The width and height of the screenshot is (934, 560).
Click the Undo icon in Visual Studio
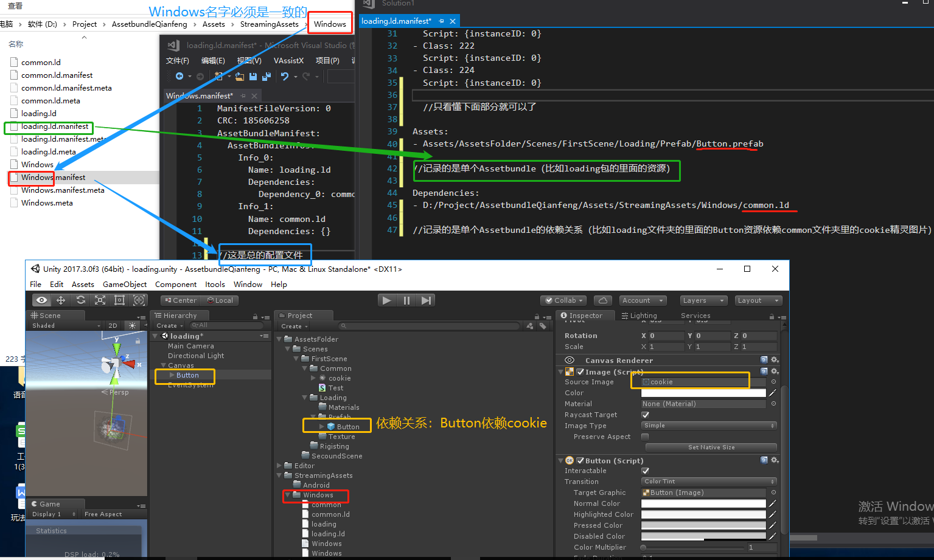[x=285, y=76]
